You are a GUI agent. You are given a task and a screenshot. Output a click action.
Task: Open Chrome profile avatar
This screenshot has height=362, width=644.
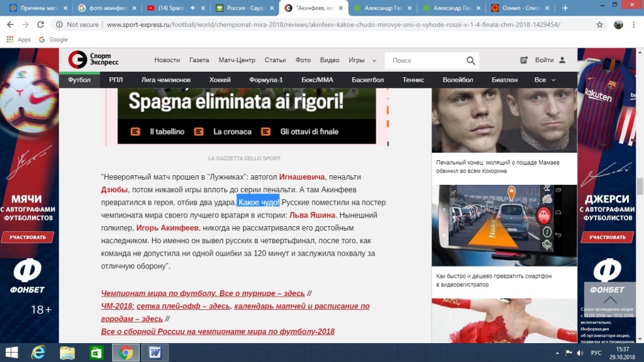[x=618, y=25]
